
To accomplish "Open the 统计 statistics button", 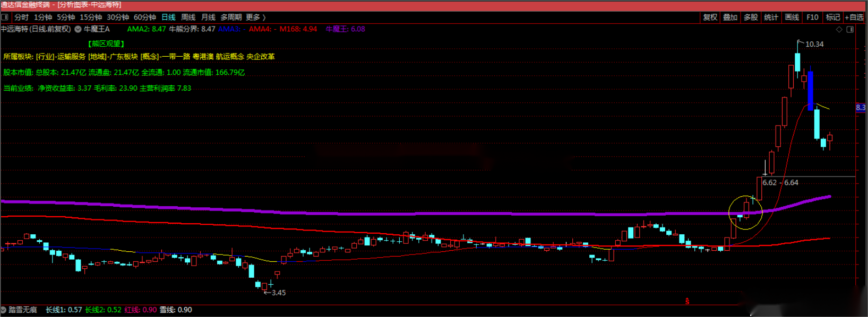I will point(771,17).
